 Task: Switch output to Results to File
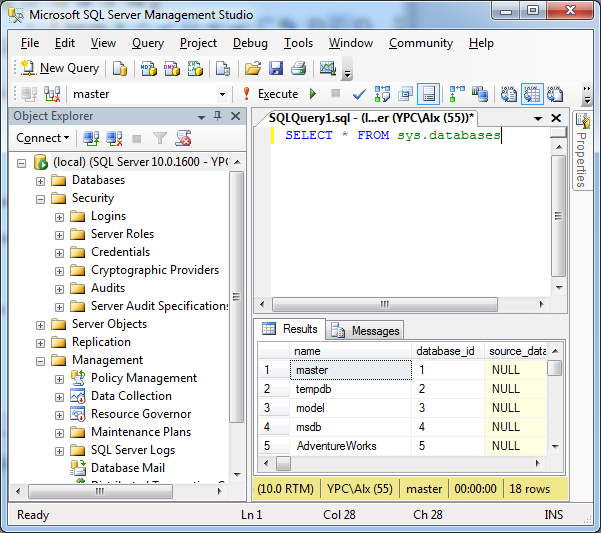coord(555,94)
